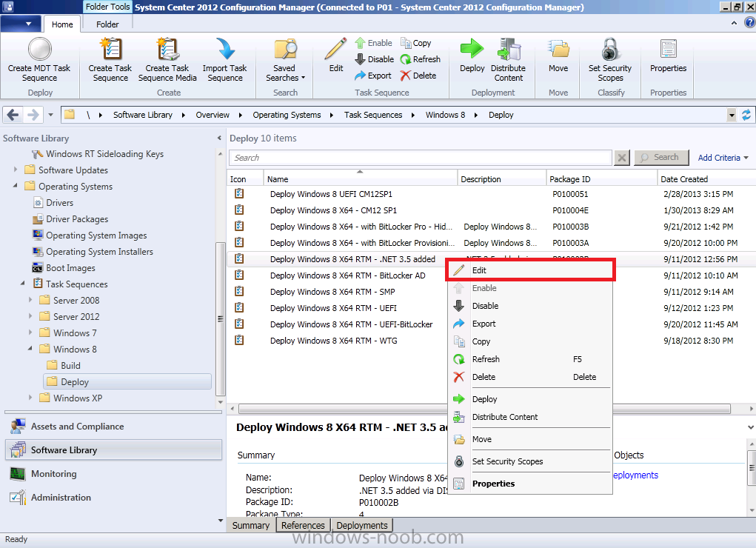Expand the Software Updates tree node
This screenshot has width=756, height=548.
(x=15, y=170)
